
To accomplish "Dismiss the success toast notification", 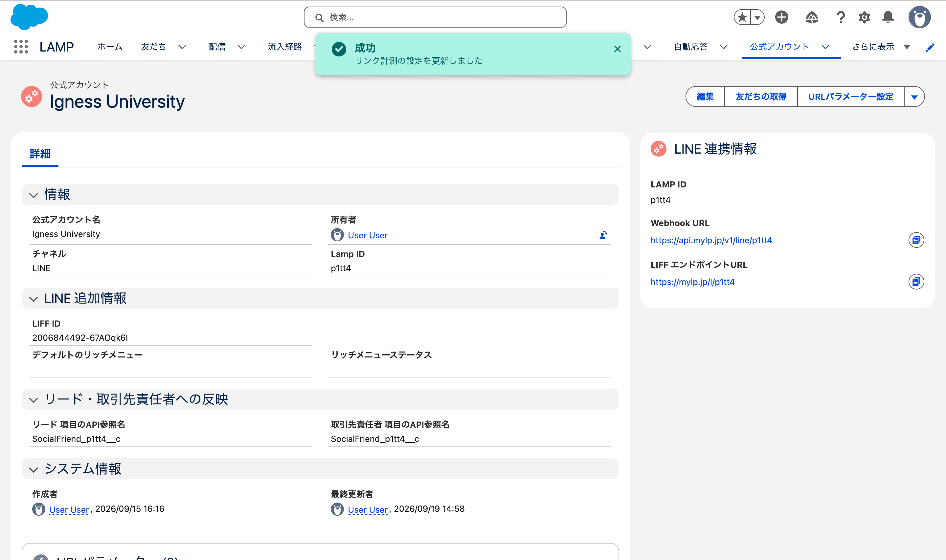I will click(617, 49).
